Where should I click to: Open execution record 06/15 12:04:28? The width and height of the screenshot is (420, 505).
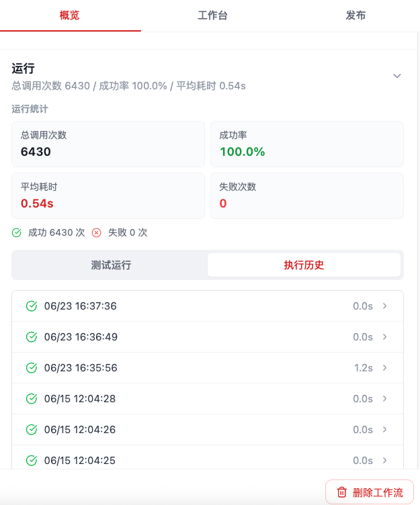(x=208, y=399)
